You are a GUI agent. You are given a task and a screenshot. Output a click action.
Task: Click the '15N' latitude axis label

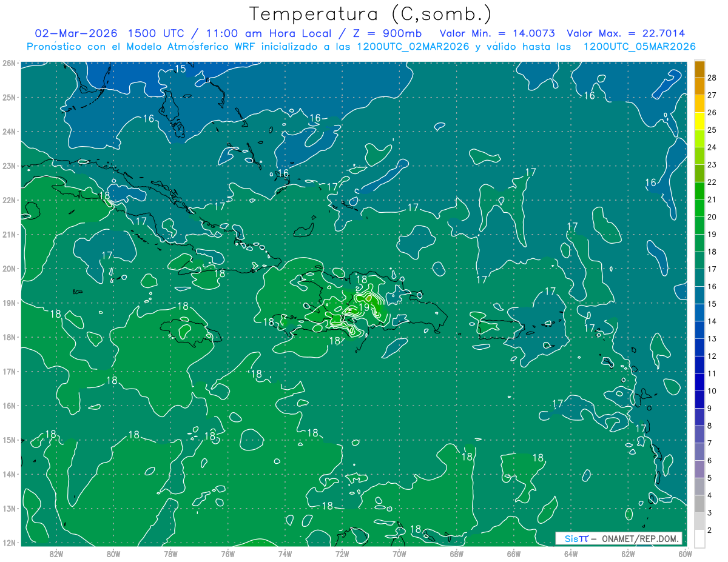tap(8, 440)
